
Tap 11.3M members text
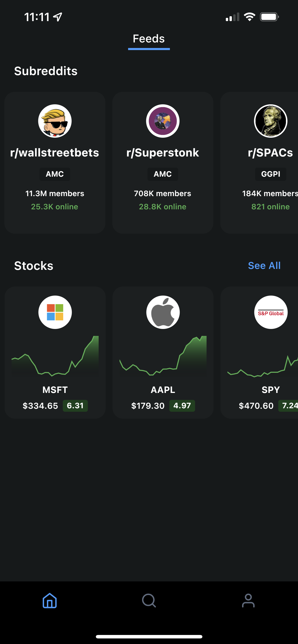tap(55, 194)
